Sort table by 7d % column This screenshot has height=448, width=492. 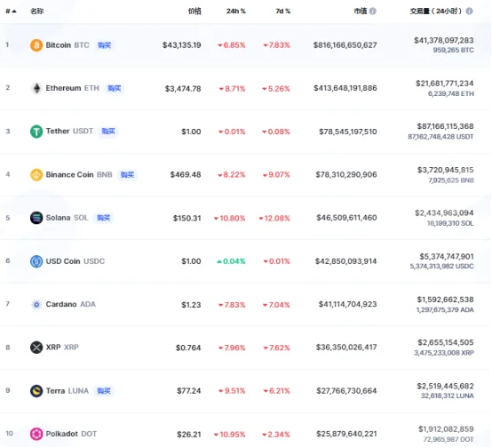point(282,12)
